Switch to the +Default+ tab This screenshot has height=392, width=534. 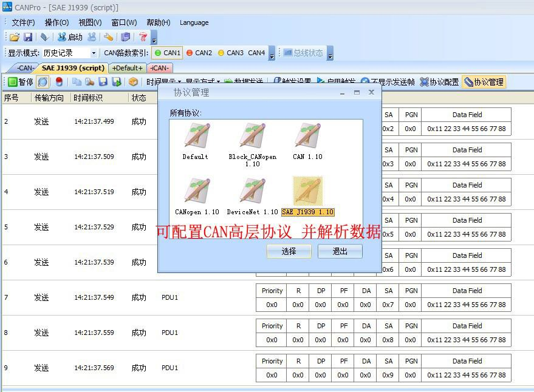[128, 68]
